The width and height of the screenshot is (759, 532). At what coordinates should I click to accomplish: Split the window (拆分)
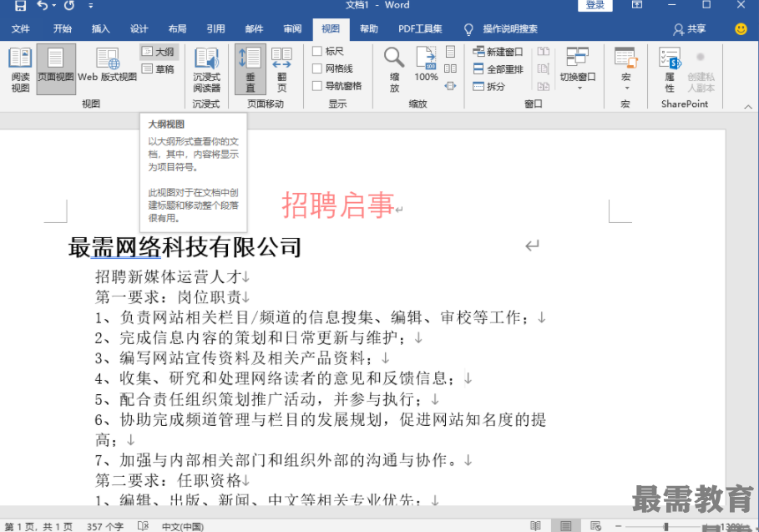(489, 87)
